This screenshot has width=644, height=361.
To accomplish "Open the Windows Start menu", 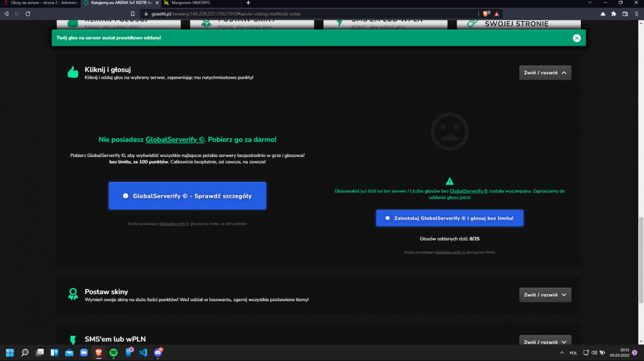I will [10, 353].
